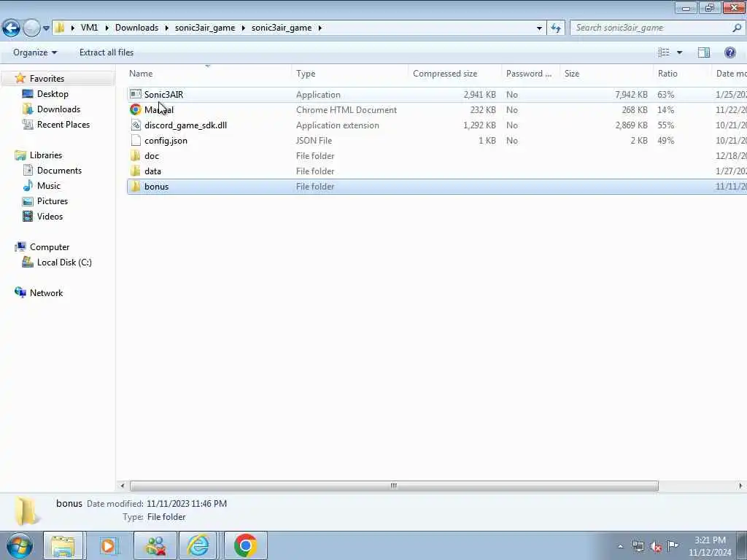Open the recent pages dropdown arrow
Screen dimensions: 747x560
(46, 28)
